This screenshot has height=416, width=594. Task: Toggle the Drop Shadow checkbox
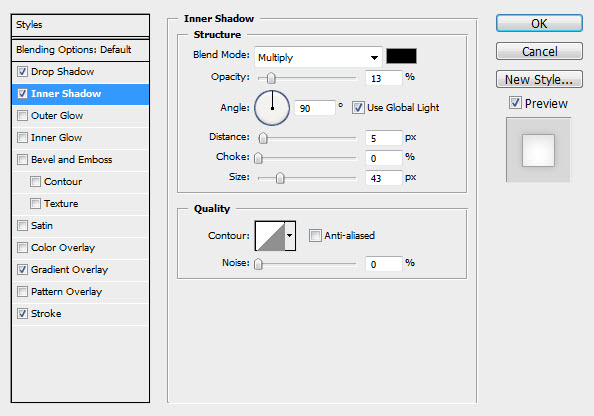pos(22,72)
